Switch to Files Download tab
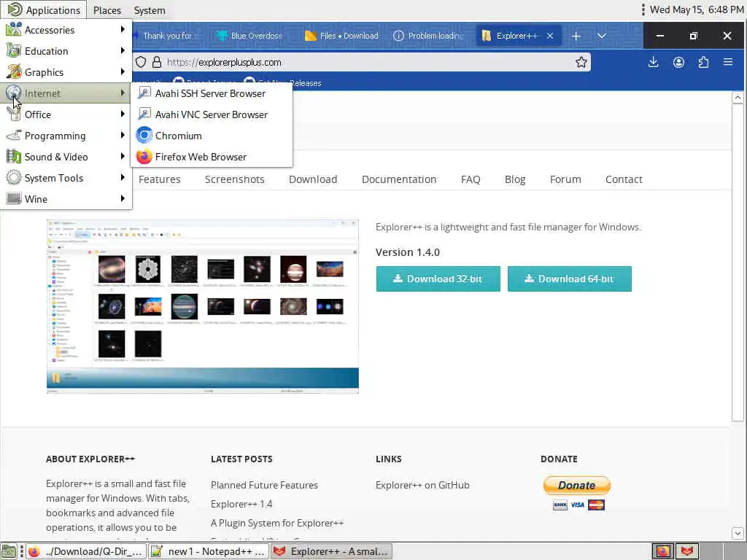 (x=342, y=36)
